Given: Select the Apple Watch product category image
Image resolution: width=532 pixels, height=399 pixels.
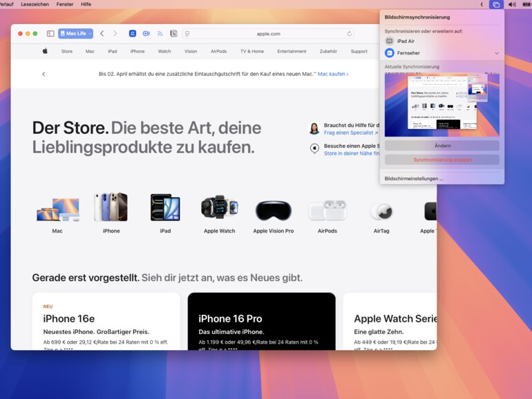Looking at the screenshot, I should [x=220, y=207].
